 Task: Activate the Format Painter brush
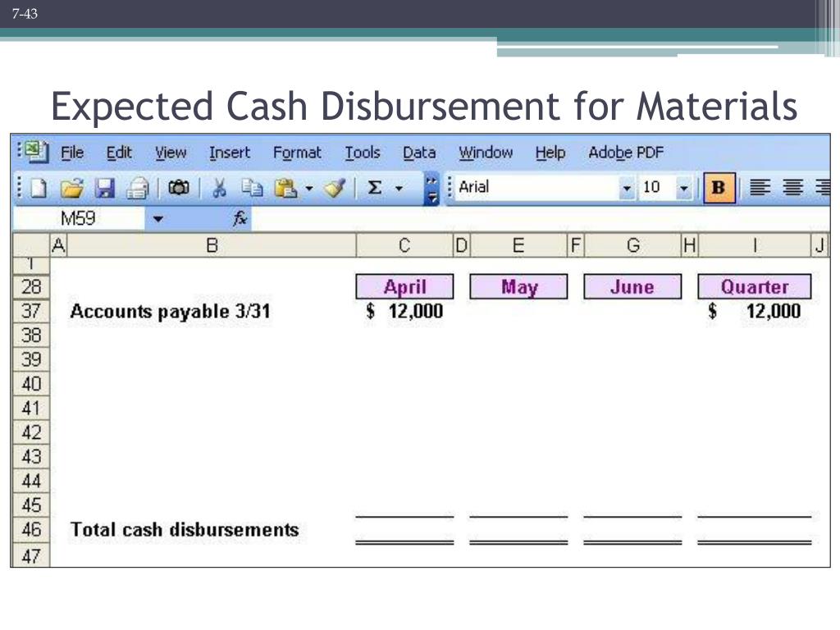[335, 188]
